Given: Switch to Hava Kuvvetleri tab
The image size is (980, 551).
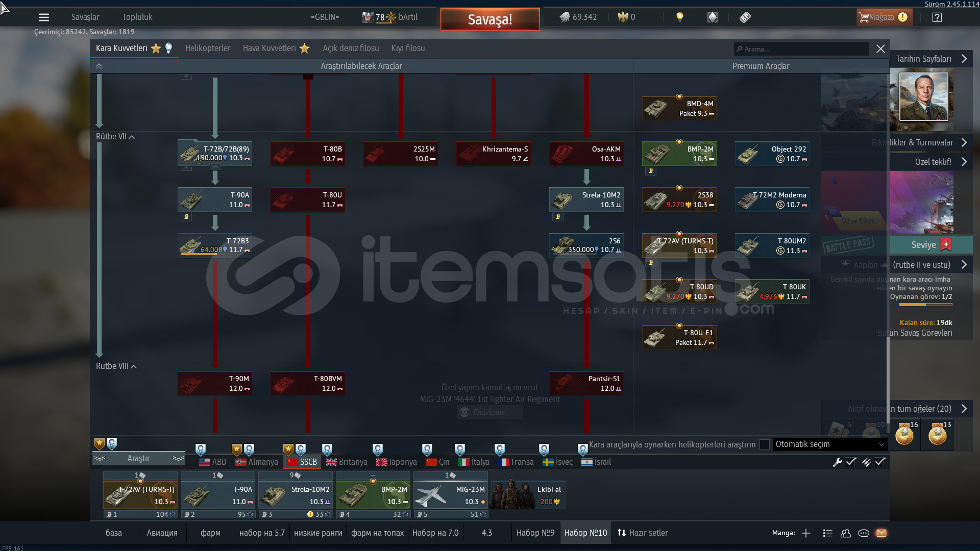Looking at the screenshot, I should (276, 48).
